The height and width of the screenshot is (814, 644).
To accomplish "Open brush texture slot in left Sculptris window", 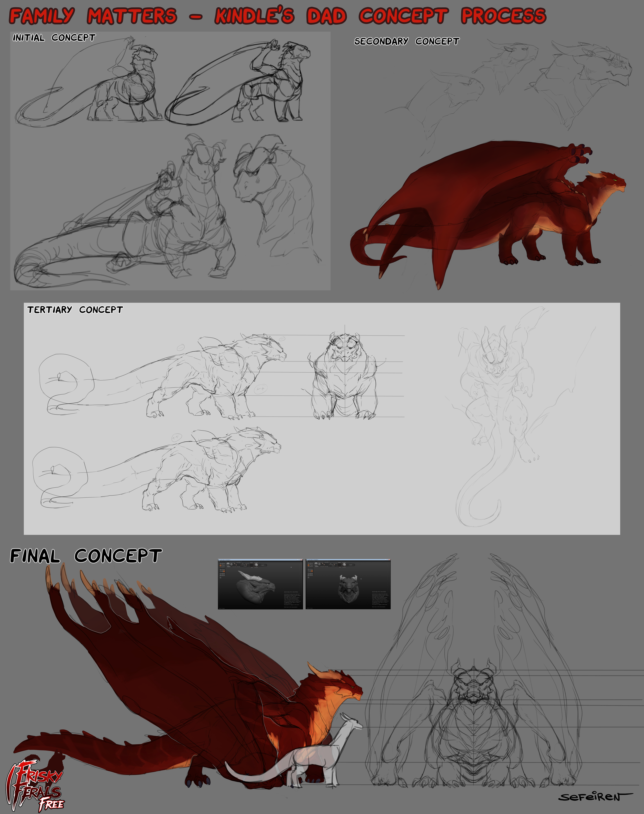I will click(252, 565).
